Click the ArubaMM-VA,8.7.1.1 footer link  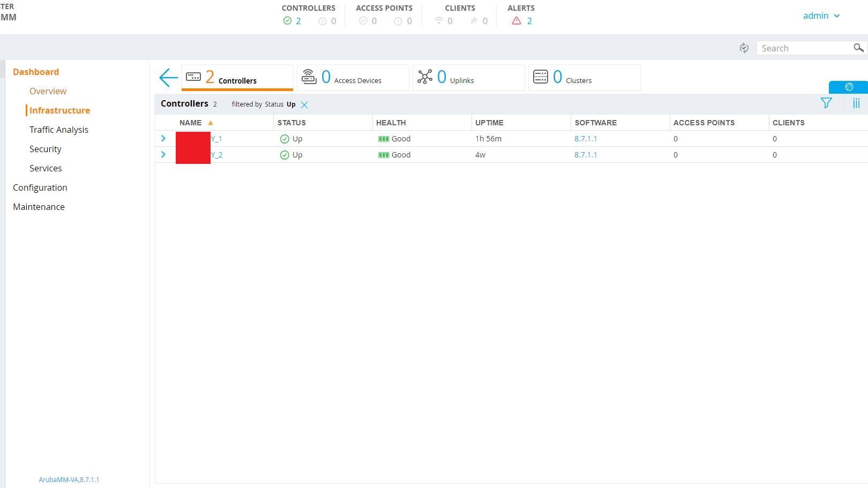pos(69,480)
